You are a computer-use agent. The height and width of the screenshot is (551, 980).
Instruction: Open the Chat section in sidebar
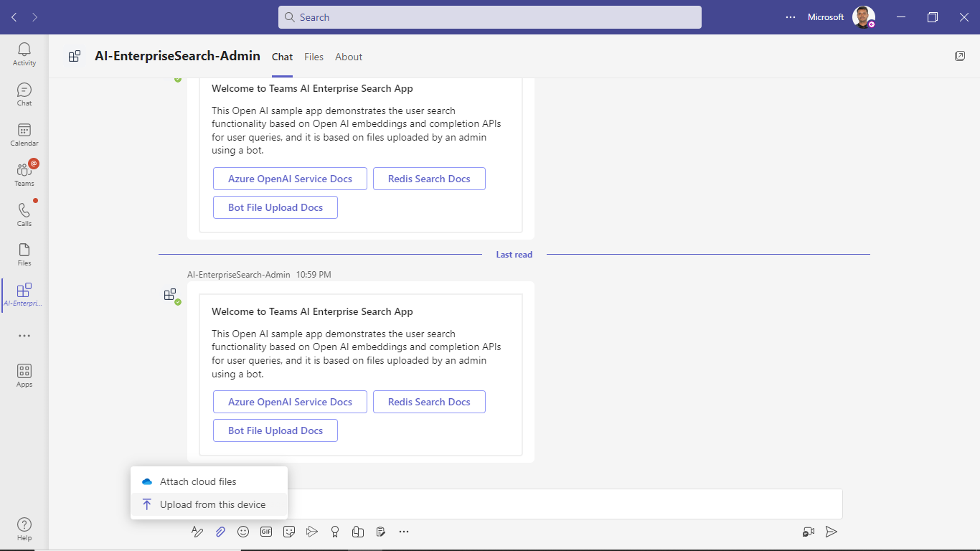click(x=24, y=95)
